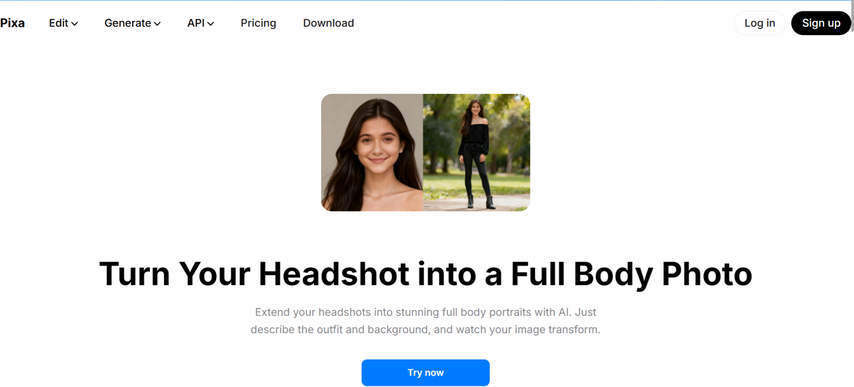This screenshot has width=854, height=387.
Task: Expand the API dropdown menu
Action: (x=200, y=23)
